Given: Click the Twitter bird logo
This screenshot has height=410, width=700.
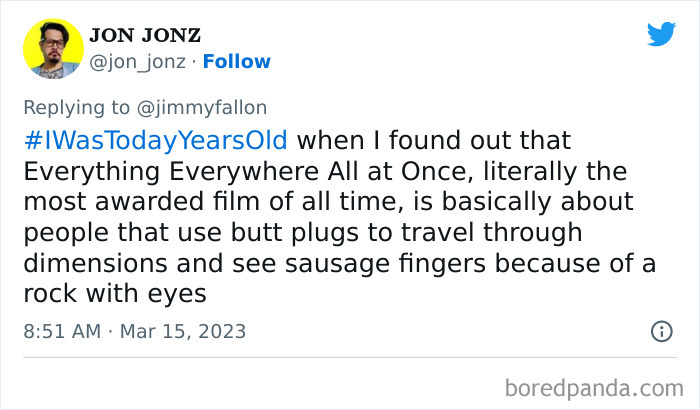Looking at the screenshot, I should [661, 35].
